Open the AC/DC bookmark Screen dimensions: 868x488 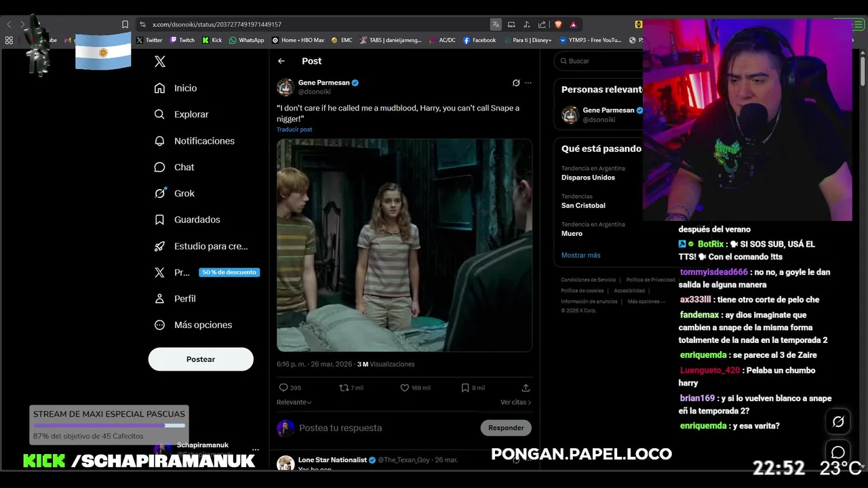click(443, 40)
